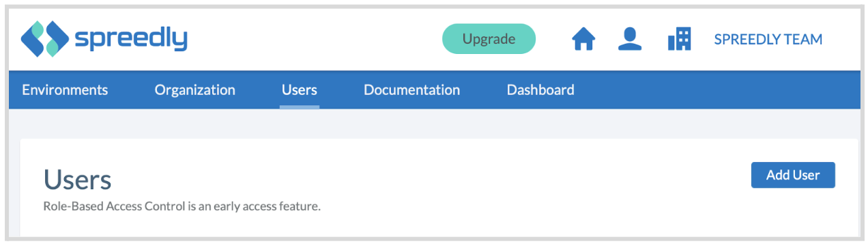Image resolution: width=868 pixels, height=246 pixels.
Task: Click the Spreedly diamond logo icon
Action: point(44,39)
